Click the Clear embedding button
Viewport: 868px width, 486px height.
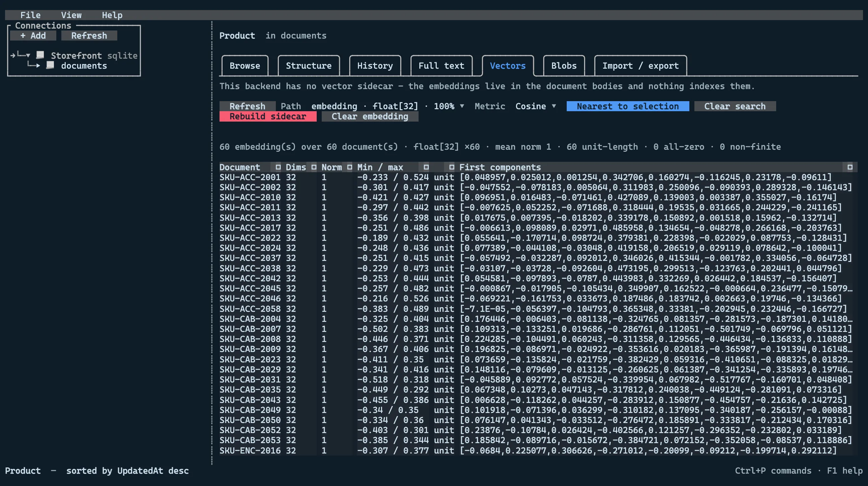370,117
